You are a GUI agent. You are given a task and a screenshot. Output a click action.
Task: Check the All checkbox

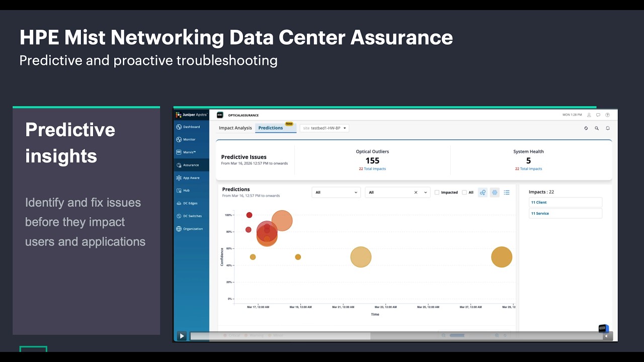pos(464,192)
